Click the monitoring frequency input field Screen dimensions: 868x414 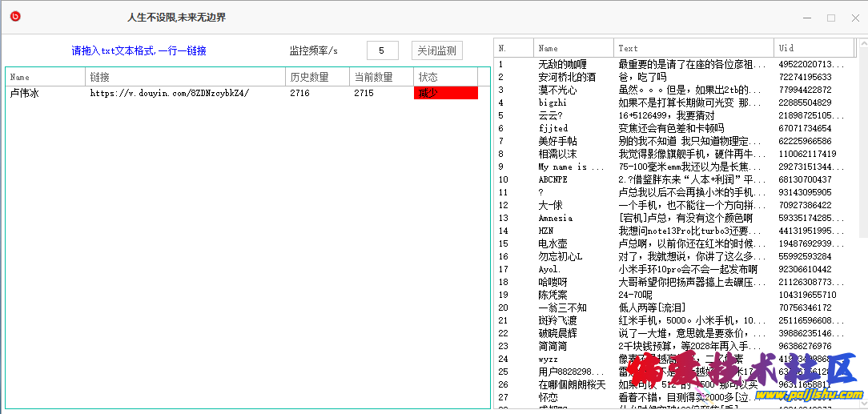(x=382, y=50)
